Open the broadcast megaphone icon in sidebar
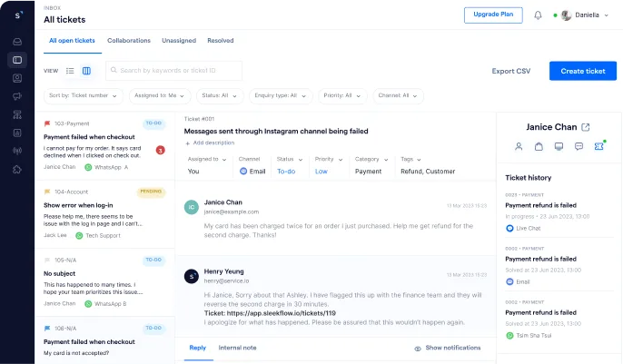Viewport: 623px width, 364px height. click(17, 96)
